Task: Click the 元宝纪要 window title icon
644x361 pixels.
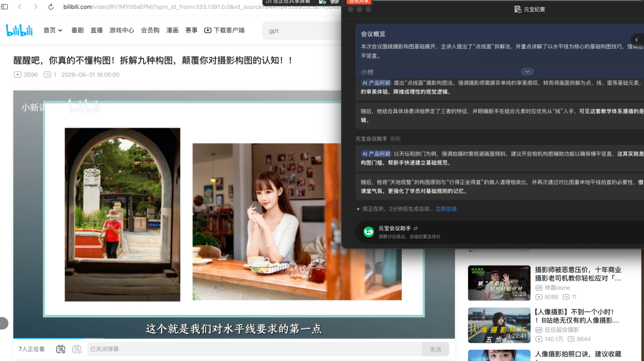Action: [518, 9]
